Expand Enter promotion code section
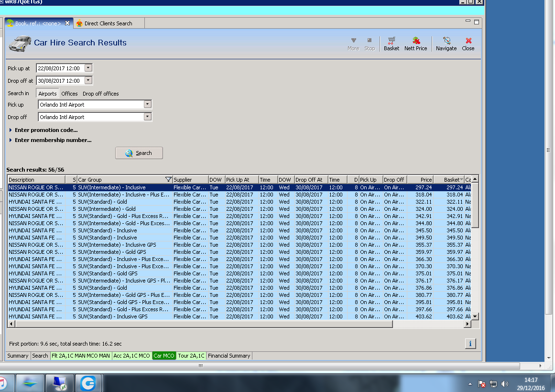Viewport: 555px width, 392px height. (x=46, y=130)
